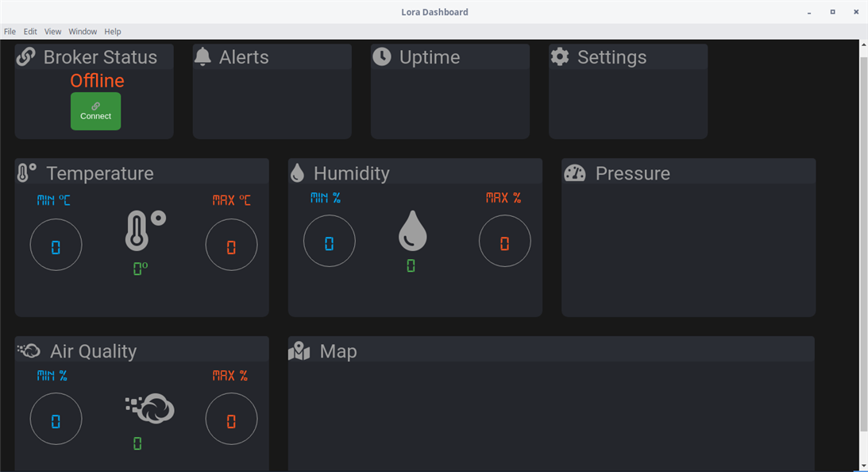Click the Humidity maximum value gauge

tap(504, 242)
